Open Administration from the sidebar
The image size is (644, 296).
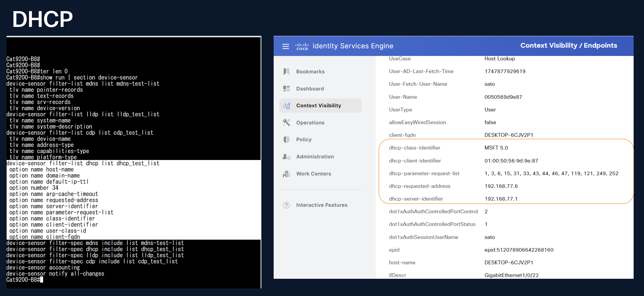315,157
